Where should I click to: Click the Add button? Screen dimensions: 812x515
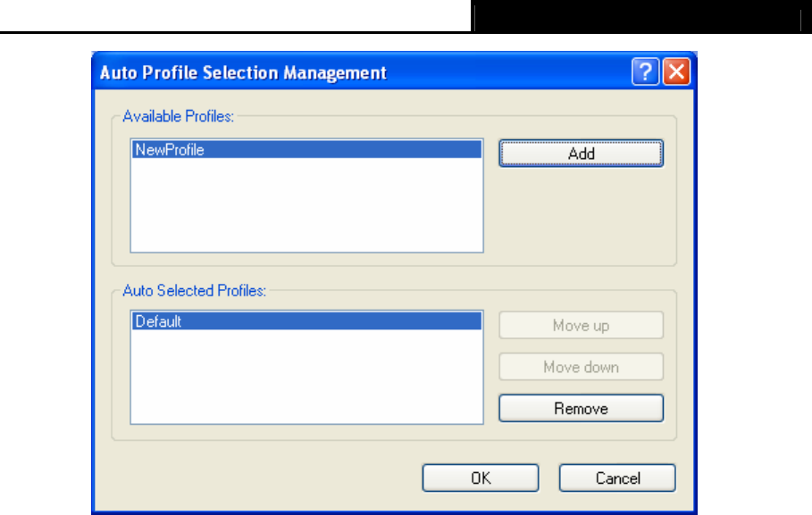click(581, 154)
